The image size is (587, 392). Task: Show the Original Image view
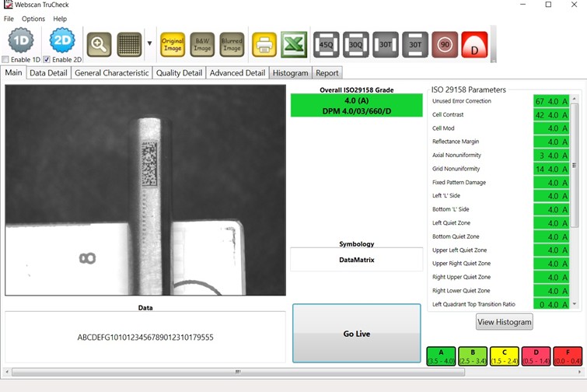173,44
